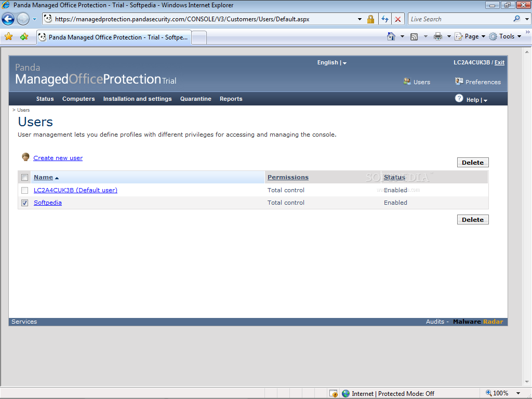Click the bottom Delete button
The width and height of the screenshot is (532, 399).
click(473, 220)
